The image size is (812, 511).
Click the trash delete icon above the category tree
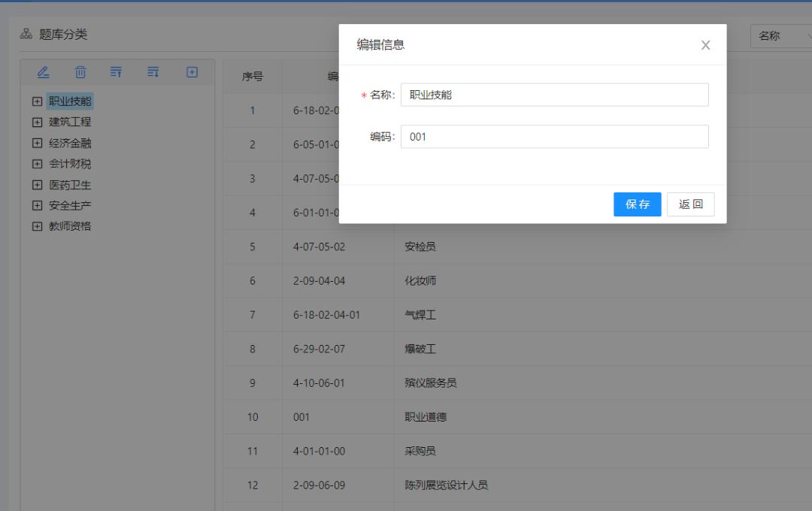tap(80, 72)
